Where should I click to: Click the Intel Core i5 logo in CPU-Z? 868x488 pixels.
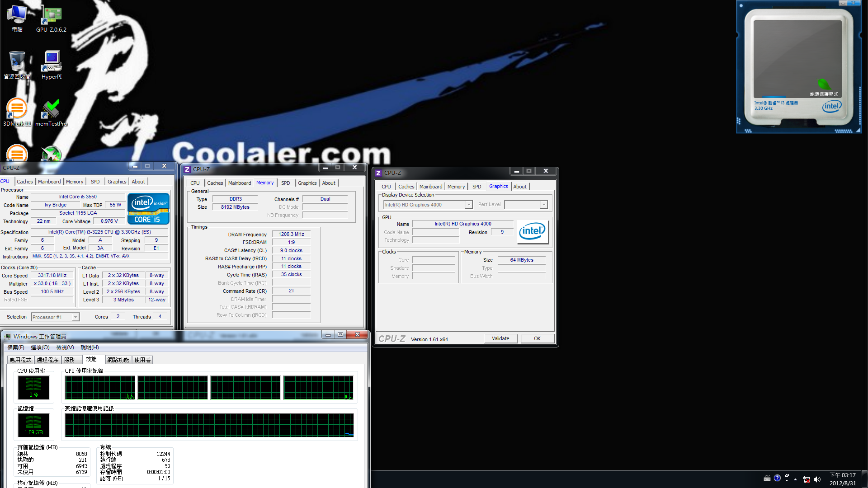pyautogui.click(x=148, y=209)
